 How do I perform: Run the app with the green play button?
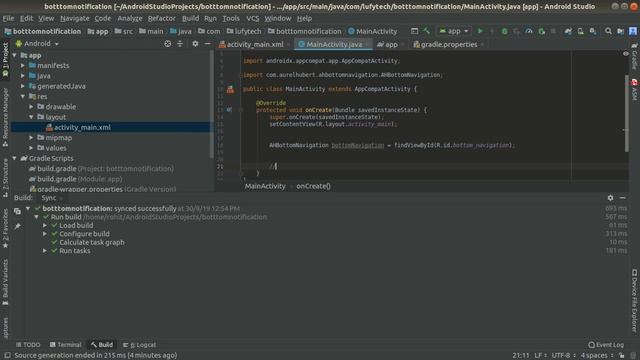tap(480, 31)
